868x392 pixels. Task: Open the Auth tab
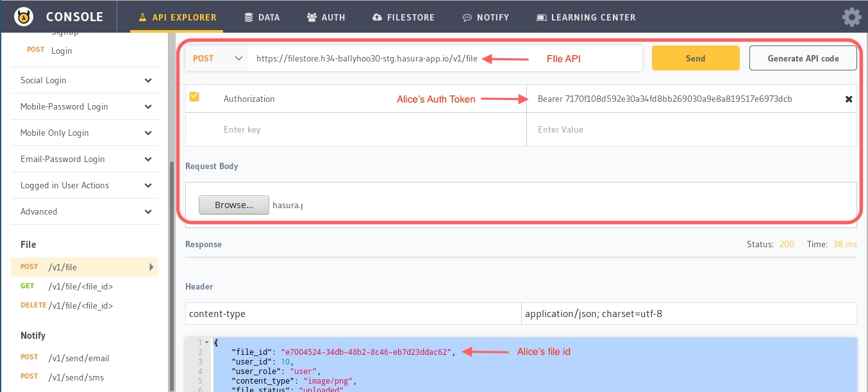coord(326,17)
